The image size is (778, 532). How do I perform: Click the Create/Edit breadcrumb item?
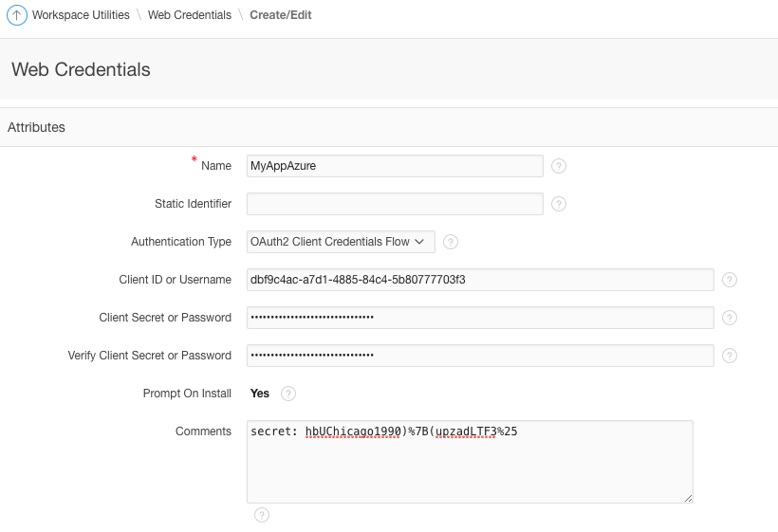[281, 15]
